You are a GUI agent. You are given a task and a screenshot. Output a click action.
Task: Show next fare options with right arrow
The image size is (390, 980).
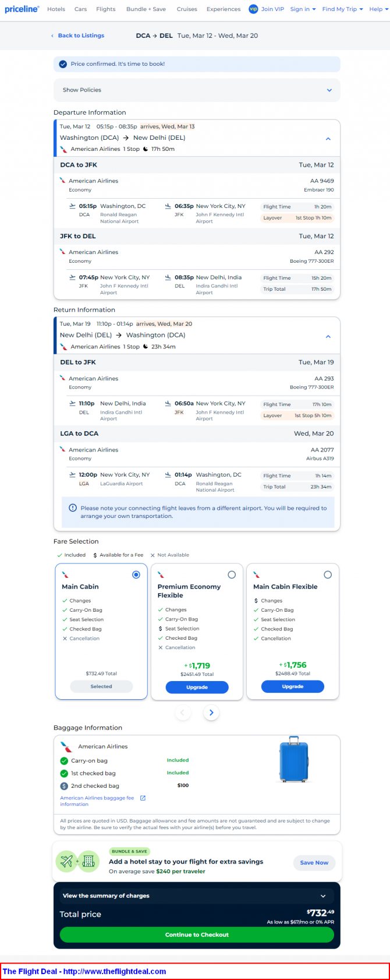[x=211, y=713]
